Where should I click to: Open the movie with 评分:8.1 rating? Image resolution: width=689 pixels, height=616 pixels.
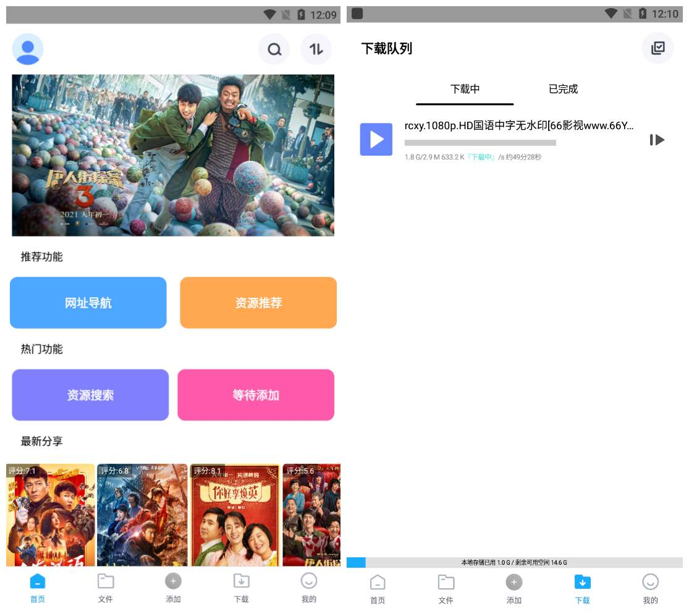pos(234,515)
